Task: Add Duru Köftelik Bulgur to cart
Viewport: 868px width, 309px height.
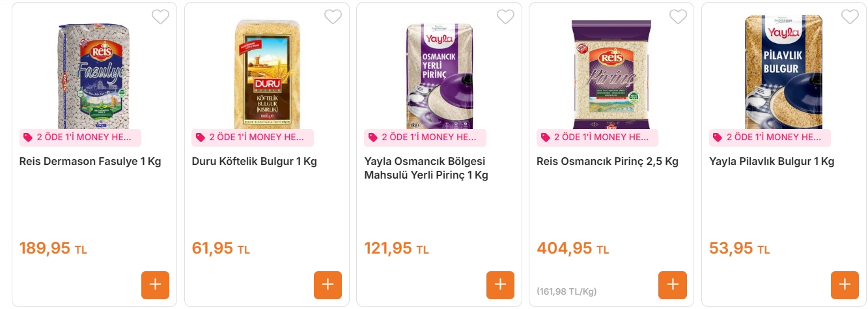Action: coord(328,285)
